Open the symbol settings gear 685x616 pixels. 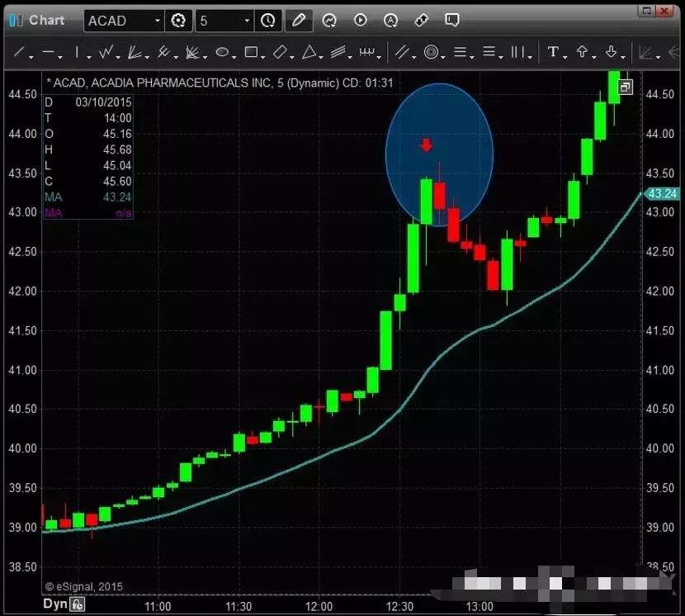(178, 21)
